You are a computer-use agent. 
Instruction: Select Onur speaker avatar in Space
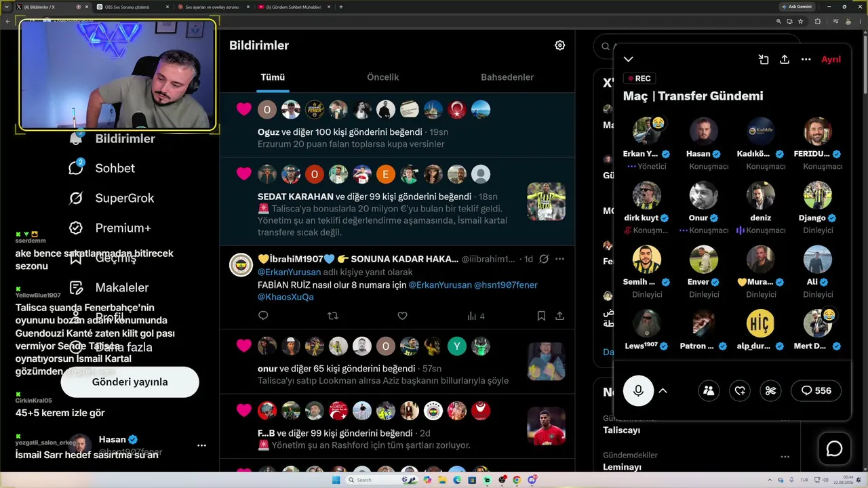[x=704, y=195]
